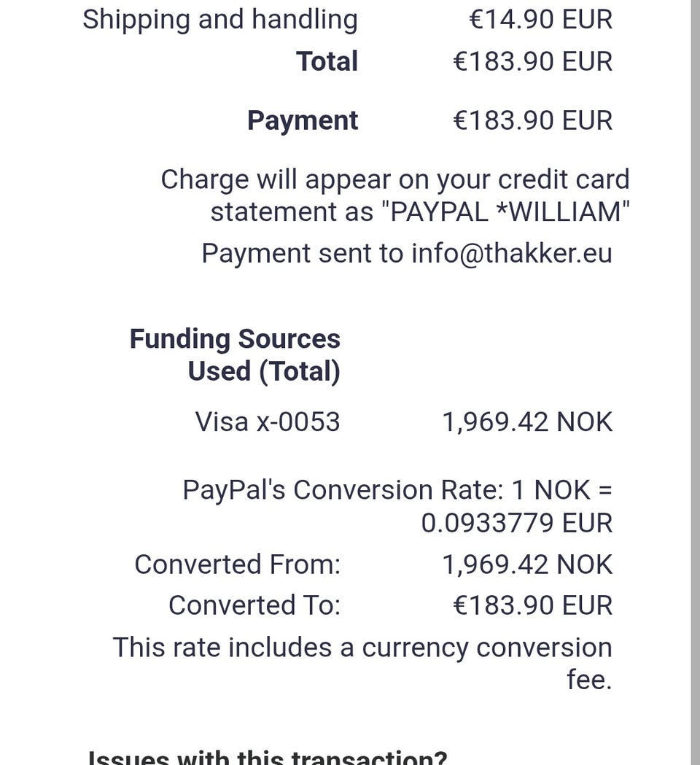
Task: Click the 'PayPal's Conversion Rate' text
Action: [x=343, y=490]
